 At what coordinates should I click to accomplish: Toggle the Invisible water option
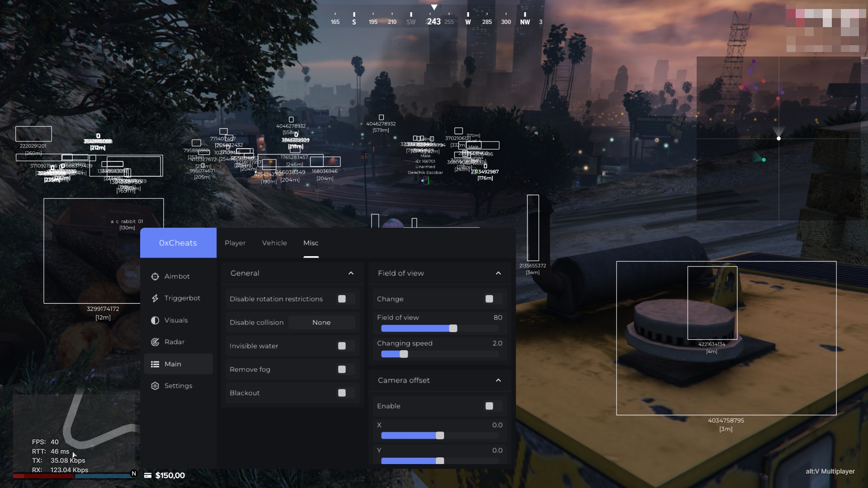(342, 346)
